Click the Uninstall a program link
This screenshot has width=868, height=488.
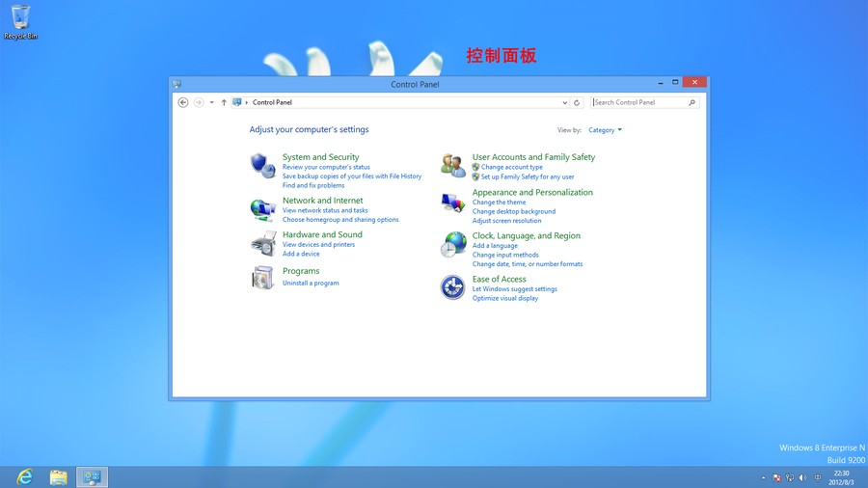pyautogui.click(x=311, y=284)
